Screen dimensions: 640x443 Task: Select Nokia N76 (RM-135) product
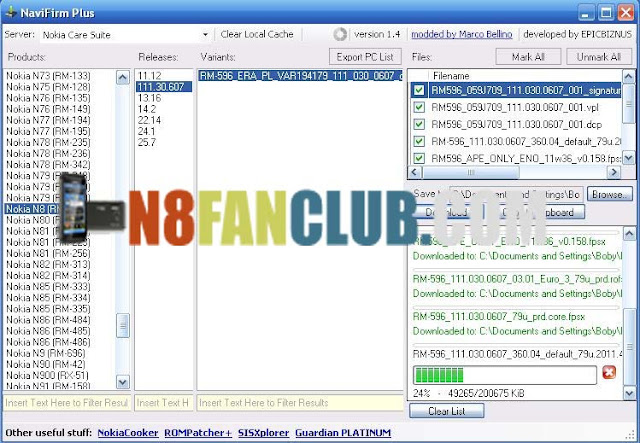pos(48,98)
